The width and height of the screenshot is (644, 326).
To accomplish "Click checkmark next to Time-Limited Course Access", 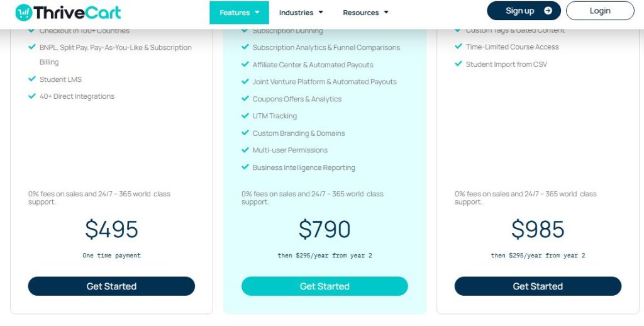I will [x=458, y=47].
